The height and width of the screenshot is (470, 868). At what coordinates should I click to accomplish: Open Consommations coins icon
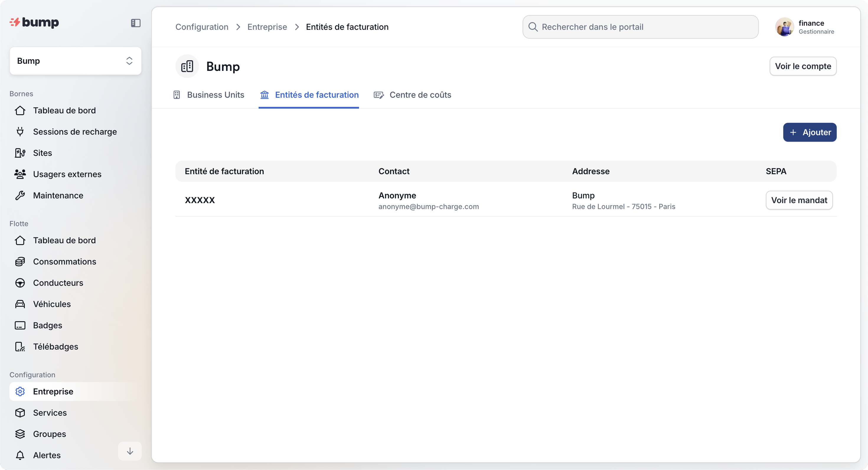pyautogui.click(x=20, y=262)
